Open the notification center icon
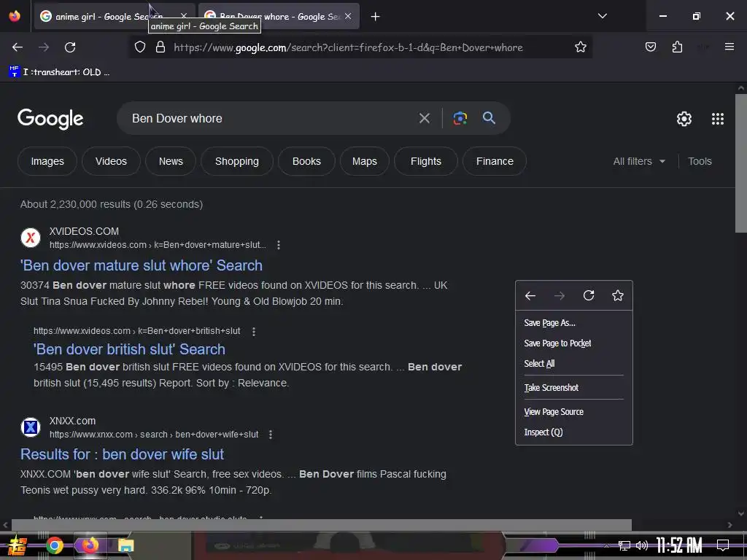 click(x=723, y=545)
